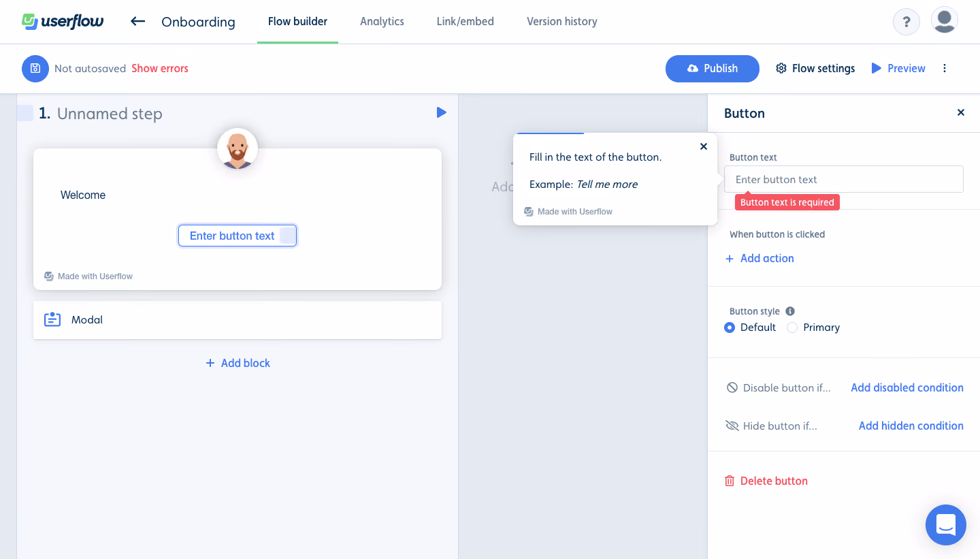This screenshot has height=559, width=980.
Task: Click Made with Userflow in modal card
Action: 88,276
